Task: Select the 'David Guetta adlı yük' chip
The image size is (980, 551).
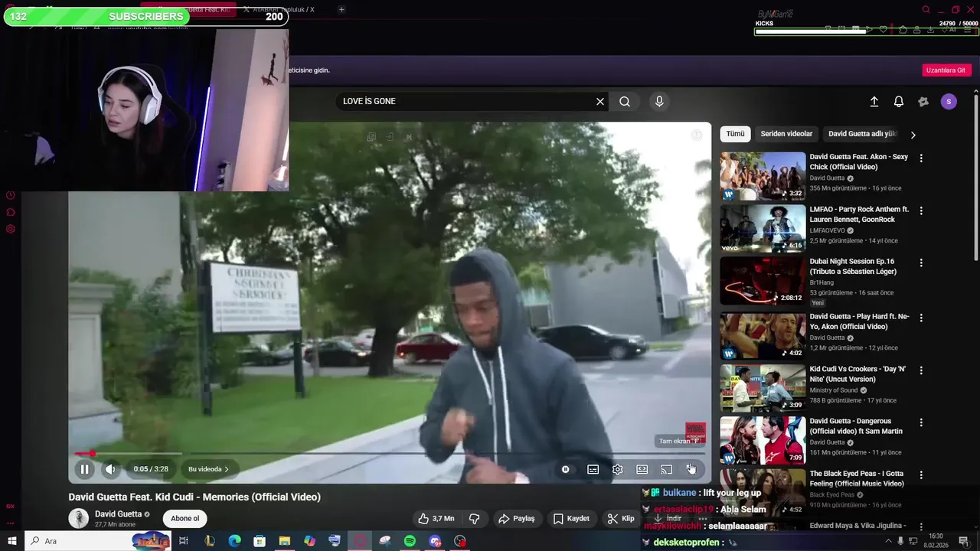Action: point(863,134)
